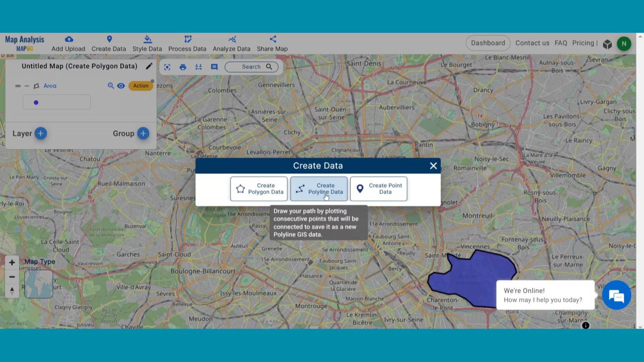The width and height of the screenshot is (644, 362).
Task: Click the zoom-to-extent icon in map toolbar
Action: [x=167, y=67]
